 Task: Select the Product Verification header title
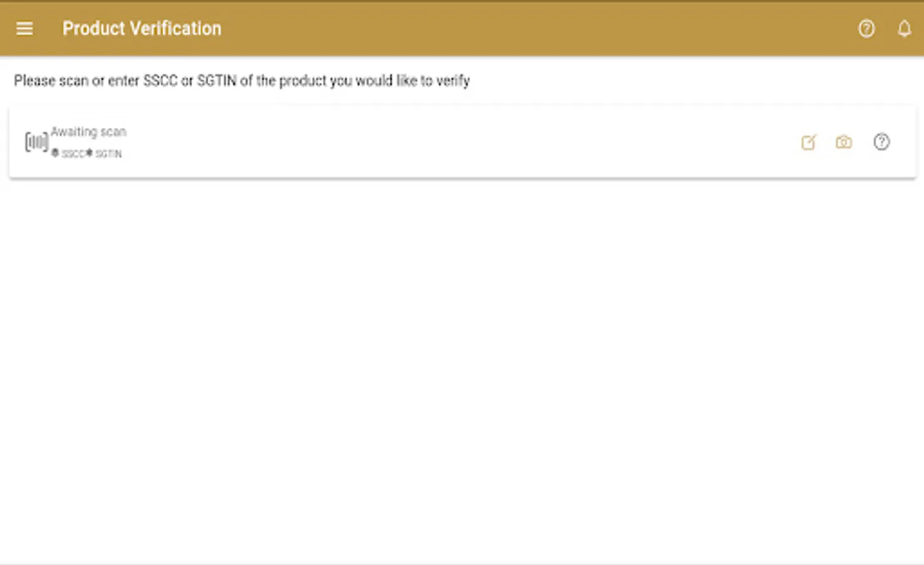(142, 28)
